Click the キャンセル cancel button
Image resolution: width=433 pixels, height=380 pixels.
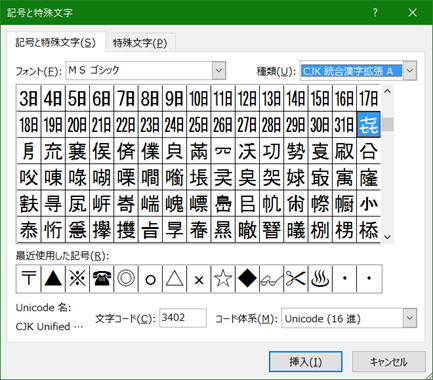pos(389,362)
